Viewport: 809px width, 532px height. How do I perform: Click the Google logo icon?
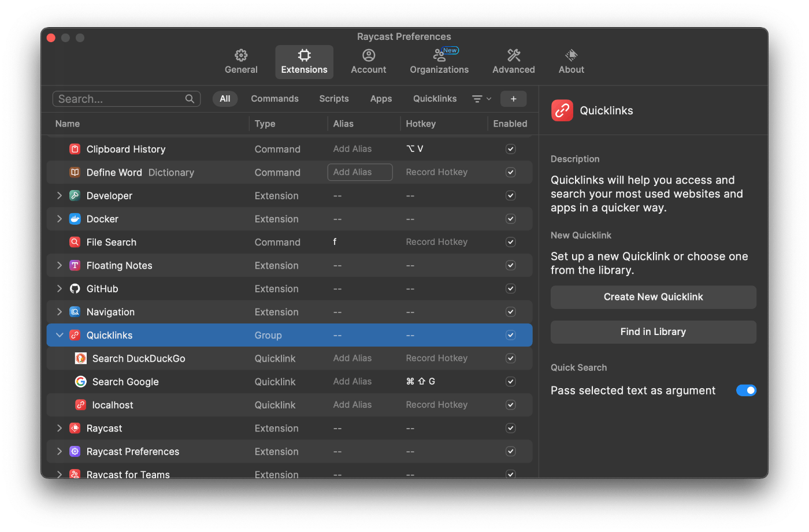point(81,382)
